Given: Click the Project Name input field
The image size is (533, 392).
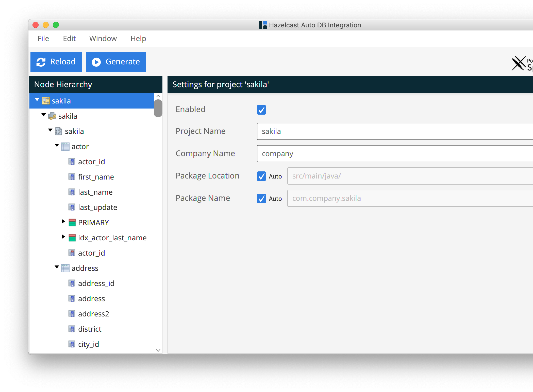Looking at the screenshot, I should tap(395, 131).
